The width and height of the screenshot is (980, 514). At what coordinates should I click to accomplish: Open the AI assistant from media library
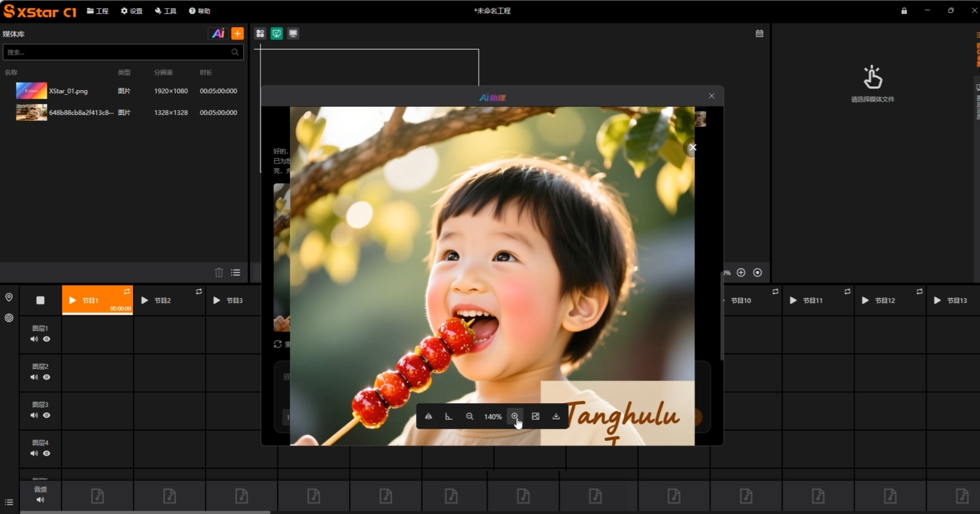(x=218, y=33)
